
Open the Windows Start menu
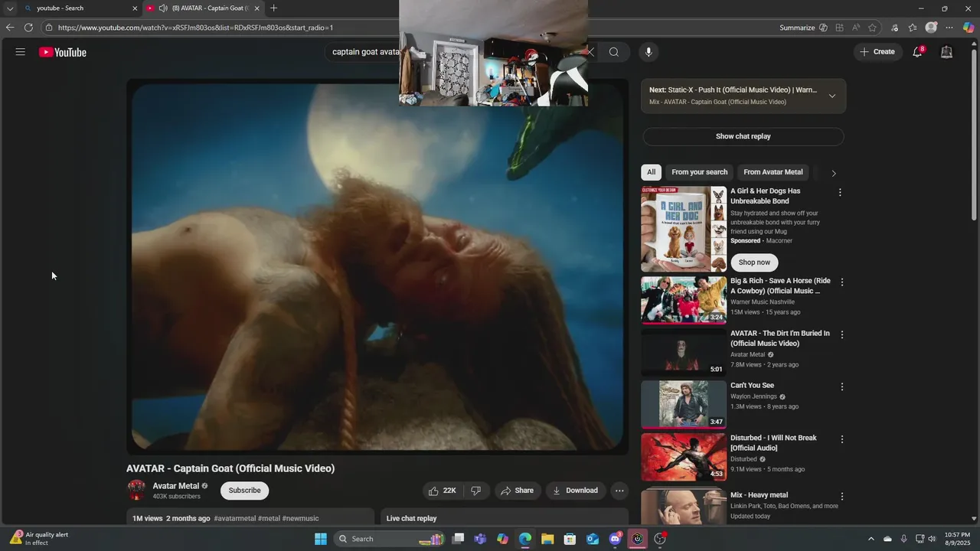click(x=321, y=539)
